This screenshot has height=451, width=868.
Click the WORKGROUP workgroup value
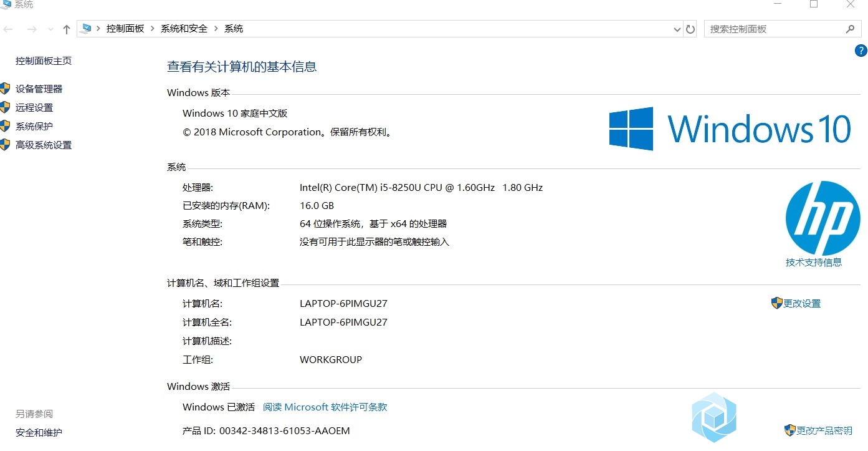pyautogui.click(x=331, y=359)
